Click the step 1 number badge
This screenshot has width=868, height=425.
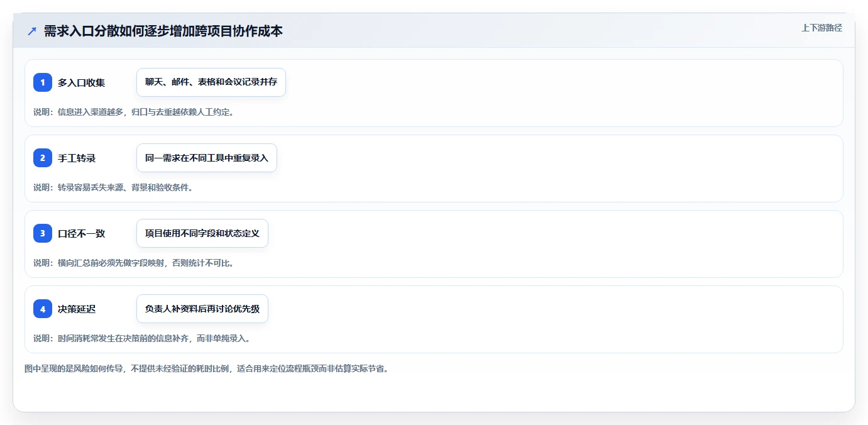pyautogui.click(x=43, y=82)
